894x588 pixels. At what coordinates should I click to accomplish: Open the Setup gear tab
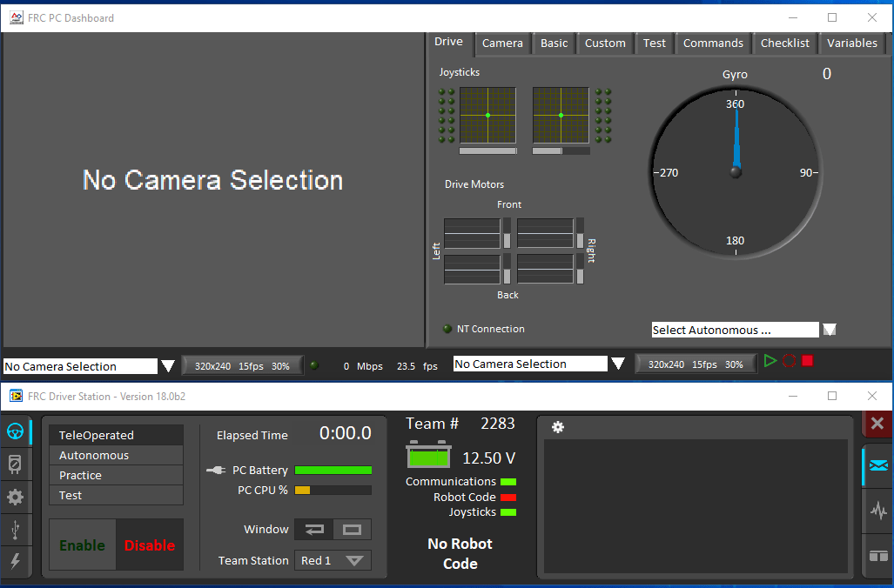point(15,498)
